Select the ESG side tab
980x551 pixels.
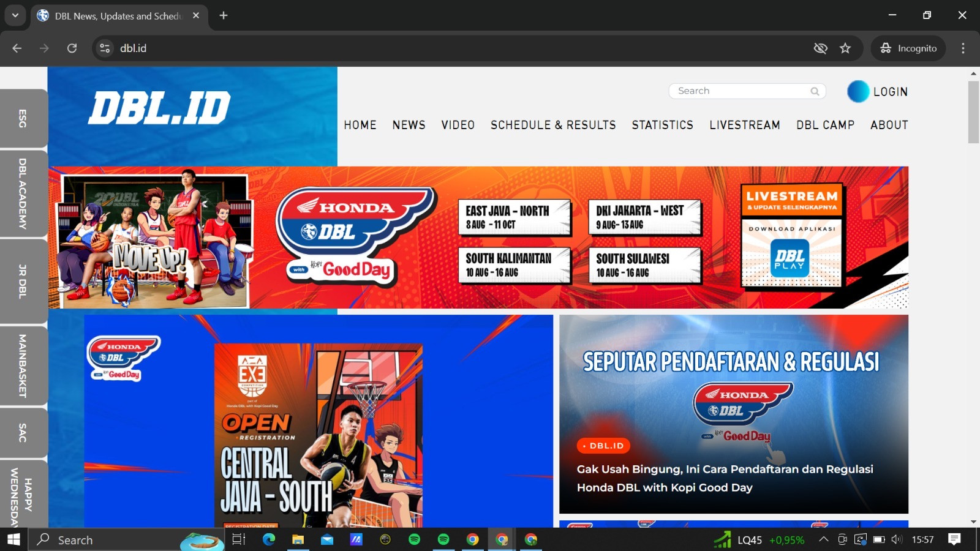23,118
